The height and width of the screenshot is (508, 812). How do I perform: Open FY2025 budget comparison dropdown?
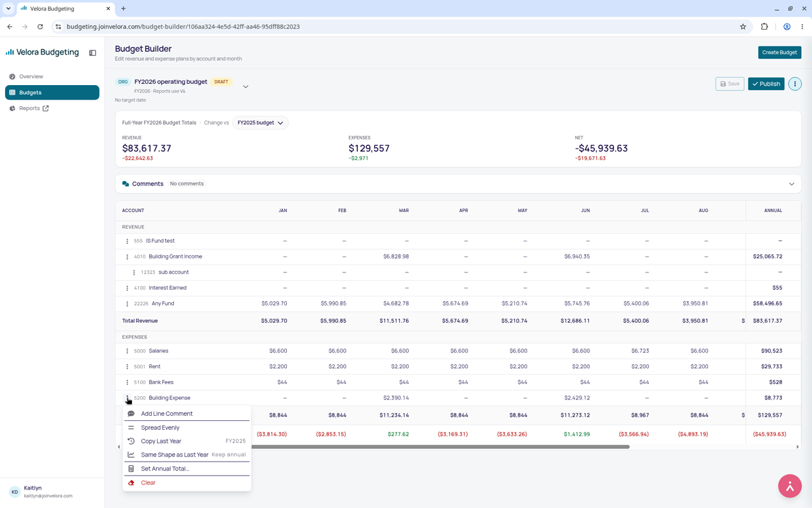[261, 123]
